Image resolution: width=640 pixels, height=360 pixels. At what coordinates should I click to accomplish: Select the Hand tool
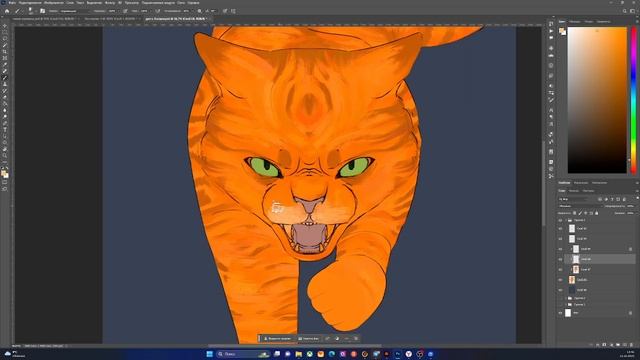[x=5, y=149]
